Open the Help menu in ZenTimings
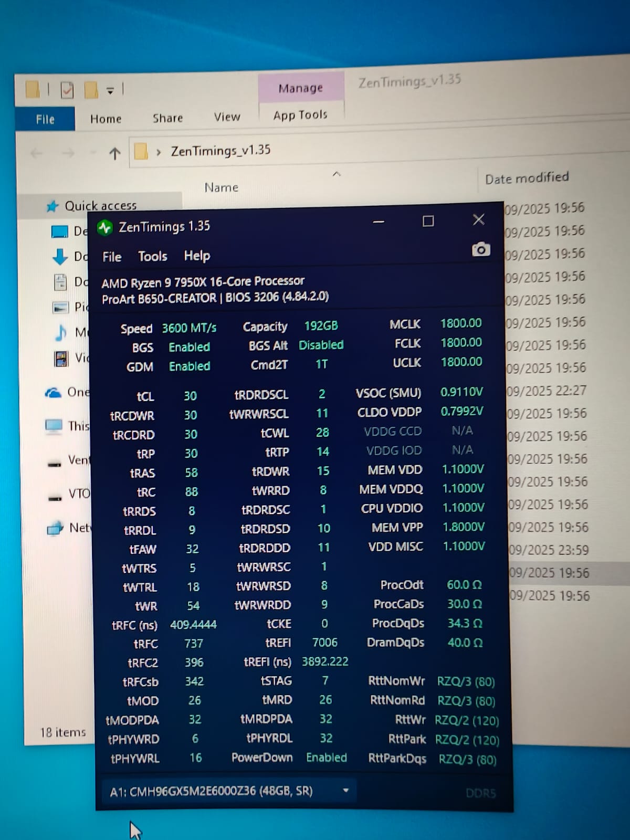Viewport: 630px width, 840px height. click(197, 256)
